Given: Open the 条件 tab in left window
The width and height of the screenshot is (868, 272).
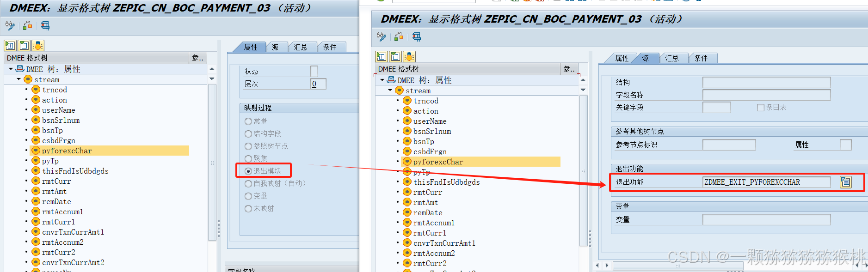Looking at the screenshot, I should pos(330,47).
